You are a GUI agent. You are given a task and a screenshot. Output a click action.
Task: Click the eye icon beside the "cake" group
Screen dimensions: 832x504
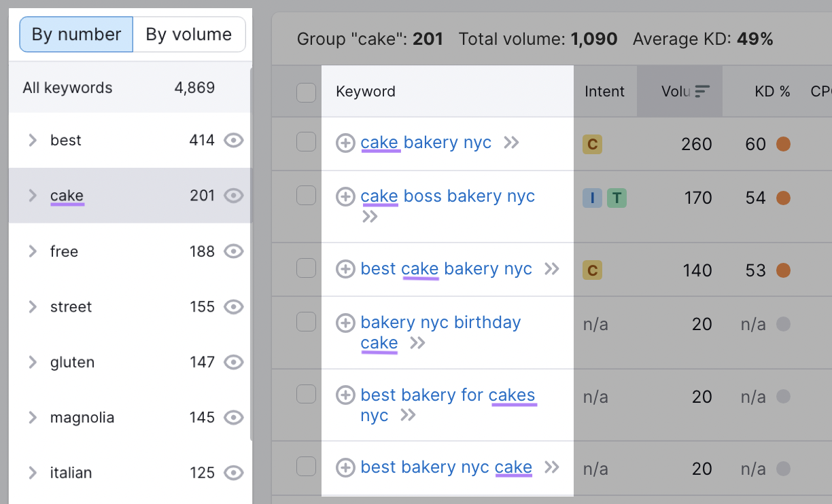[234, 196]
